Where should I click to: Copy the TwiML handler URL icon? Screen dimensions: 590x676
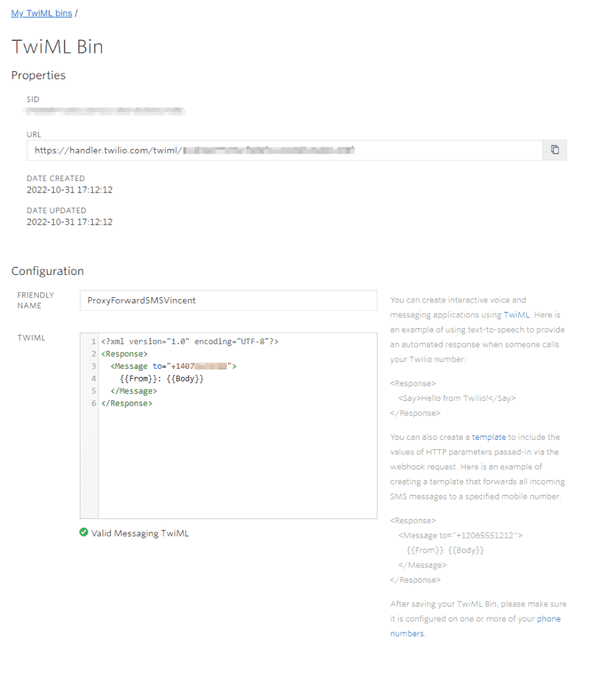(555, 150)
